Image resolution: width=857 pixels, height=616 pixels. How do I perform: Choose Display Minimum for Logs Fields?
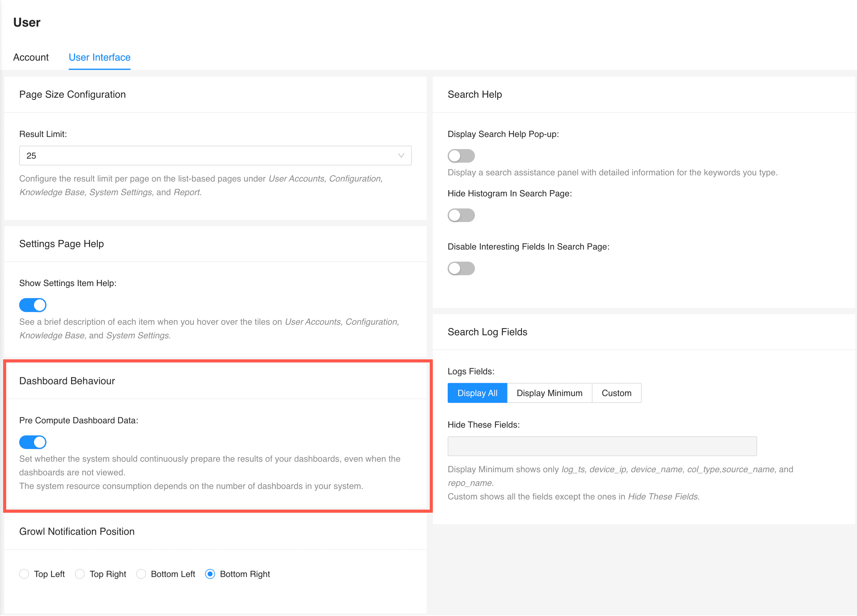click(x=549, y=393)
